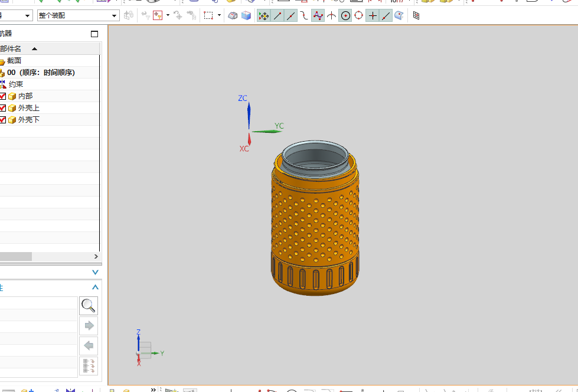Collapse the lower panel with the up chevron
This screenshot has width=578, height=392.
95,287
